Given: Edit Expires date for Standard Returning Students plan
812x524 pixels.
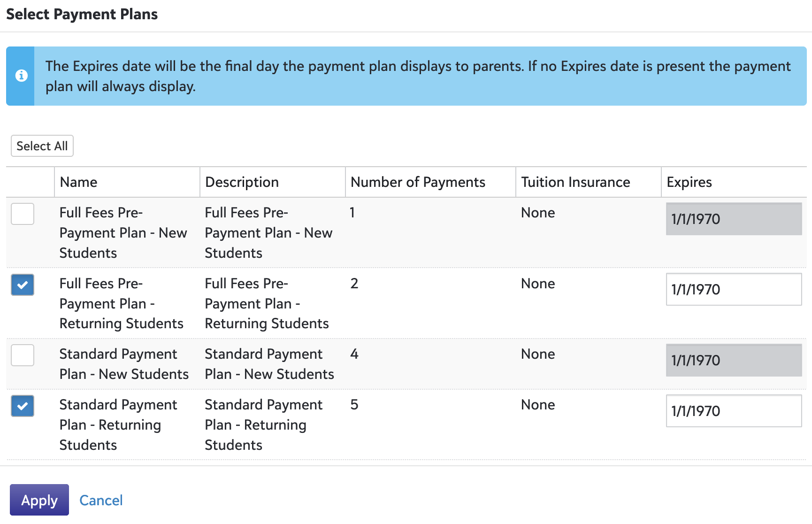Looking at the screenshot, I should [733, 411].
